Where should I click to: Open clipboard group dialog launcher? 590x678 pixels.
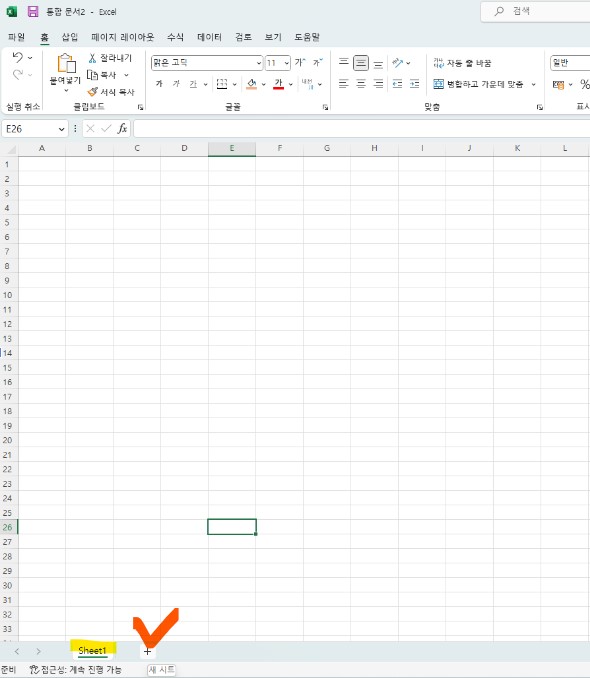140,107
